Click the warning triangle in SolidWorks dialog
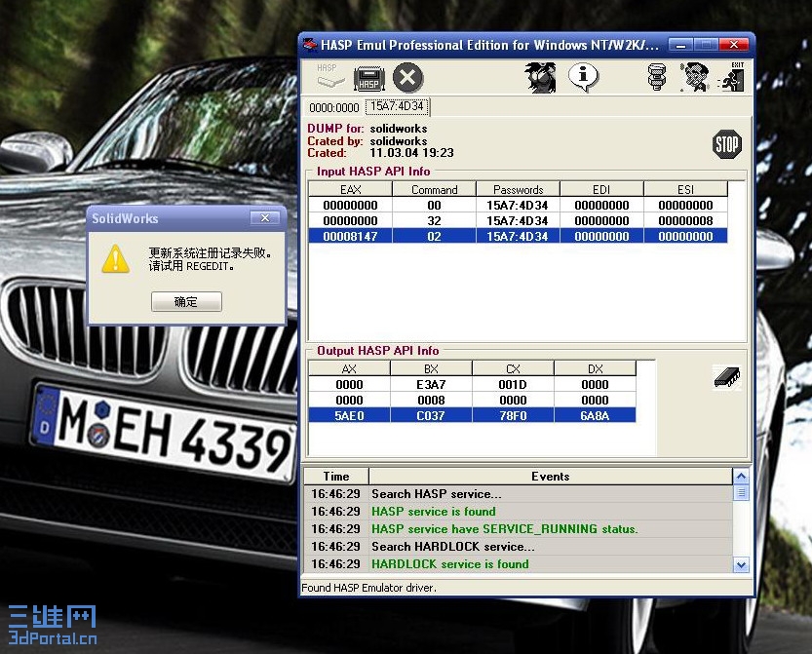Viewport: 812px width, 654px height. pos(115,258)
